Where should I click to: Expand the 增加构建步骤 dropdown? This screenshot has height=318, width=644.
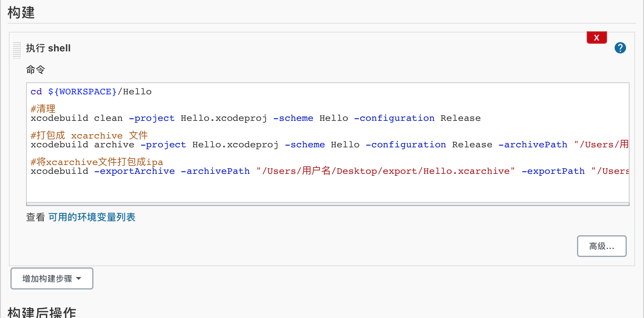52,279
